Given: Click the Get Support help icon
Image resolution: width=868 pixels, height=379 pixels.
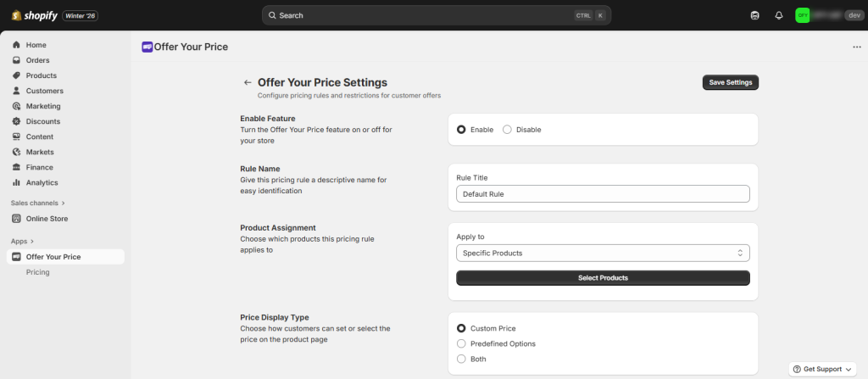Looking at the screenshot, I should (x=797, y=369).
